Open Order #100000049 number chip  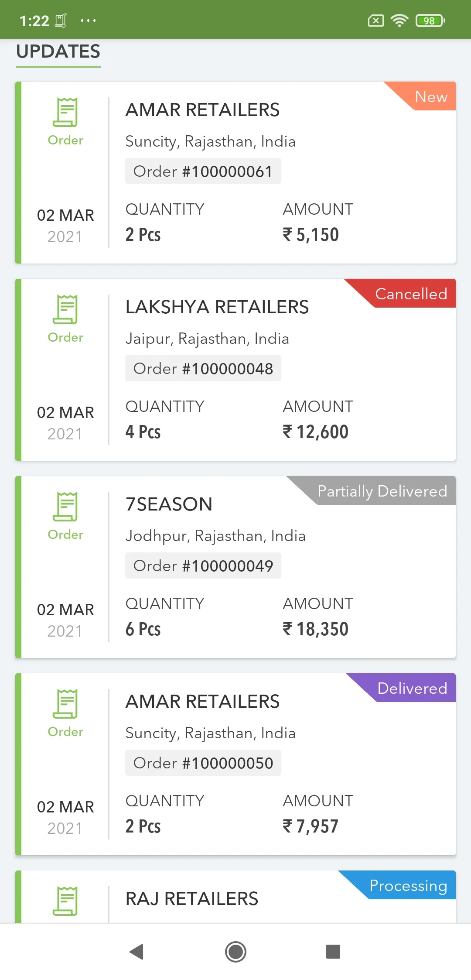point(203,565)
